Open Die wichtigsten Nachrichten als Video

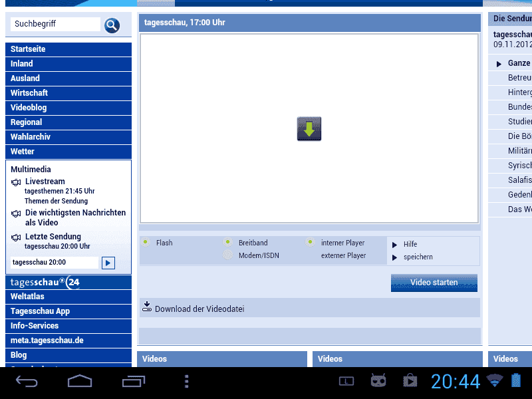(75, 217)
